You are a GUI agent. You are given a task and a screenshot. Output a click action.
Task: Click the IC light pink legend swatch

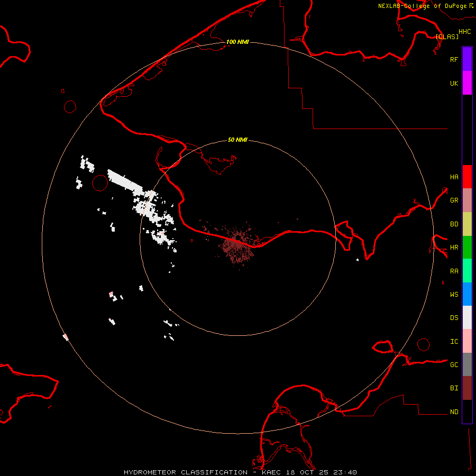tap(467, 341)
